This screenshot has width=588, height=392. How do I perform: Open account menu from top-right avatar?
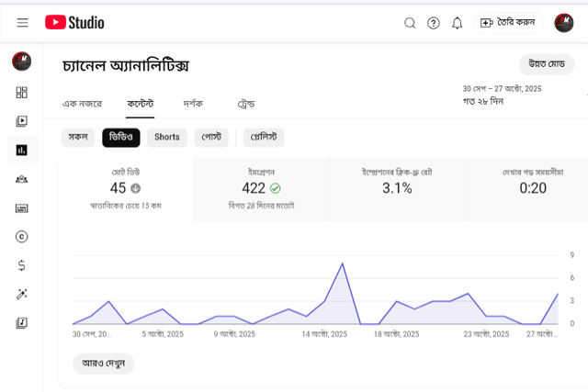pyautogui.click(x=564, y=23)
